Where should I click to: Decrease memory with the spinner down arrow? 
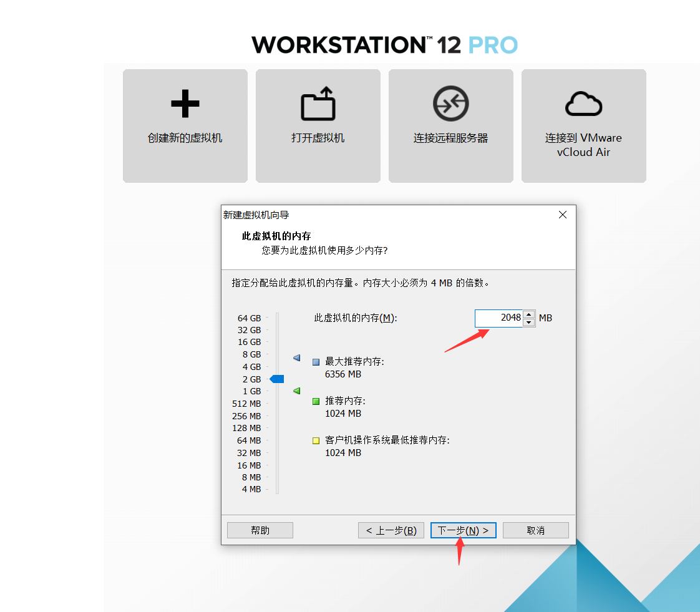528,323
